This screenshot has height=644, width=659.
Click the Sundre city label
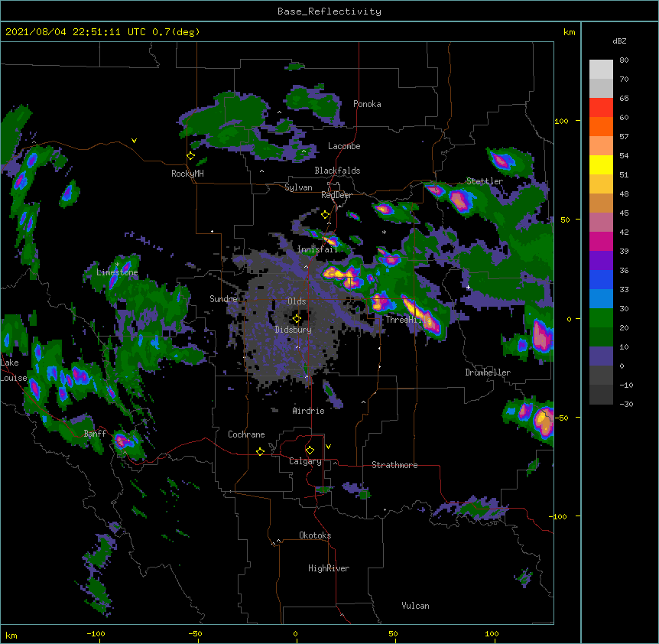click(x=223, y=298)
